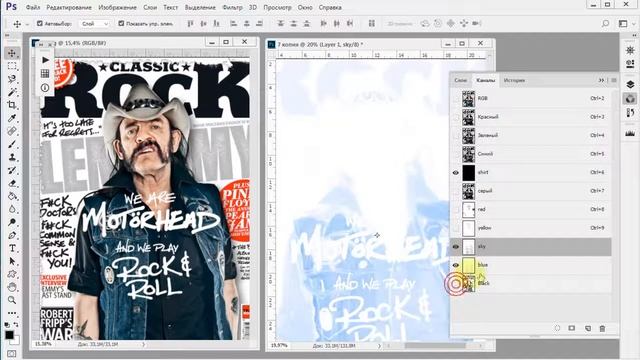Image resolution: width=640 pixels, height=360 pixels.
Task: Toggle Показать упр. элем. checkbox
Action: [x=121, y=24]
